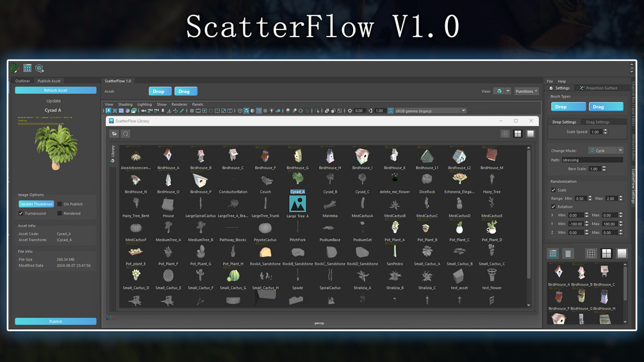This screenshot has height=362, width=644.
Task: Set brush asset list to medium grid
Action: coord(607,253)
